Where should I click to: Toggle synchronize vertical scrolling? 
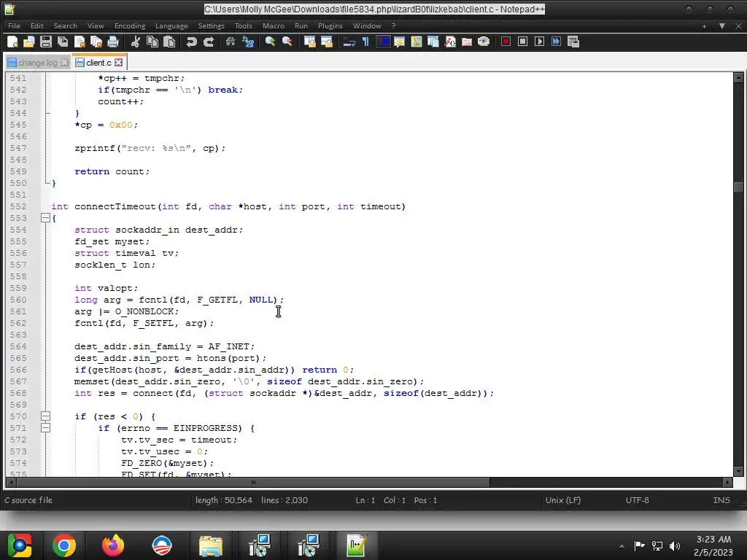click(309, 42)
